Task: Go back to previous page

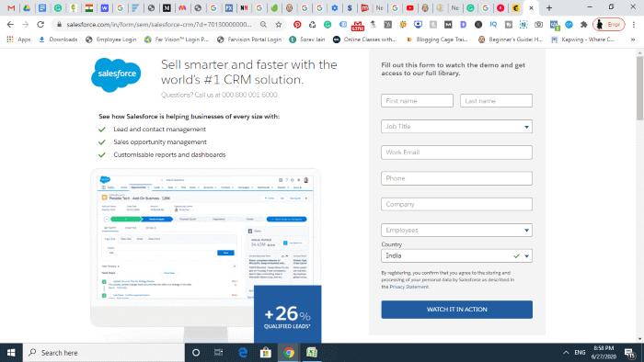Action: click(10, 25)
